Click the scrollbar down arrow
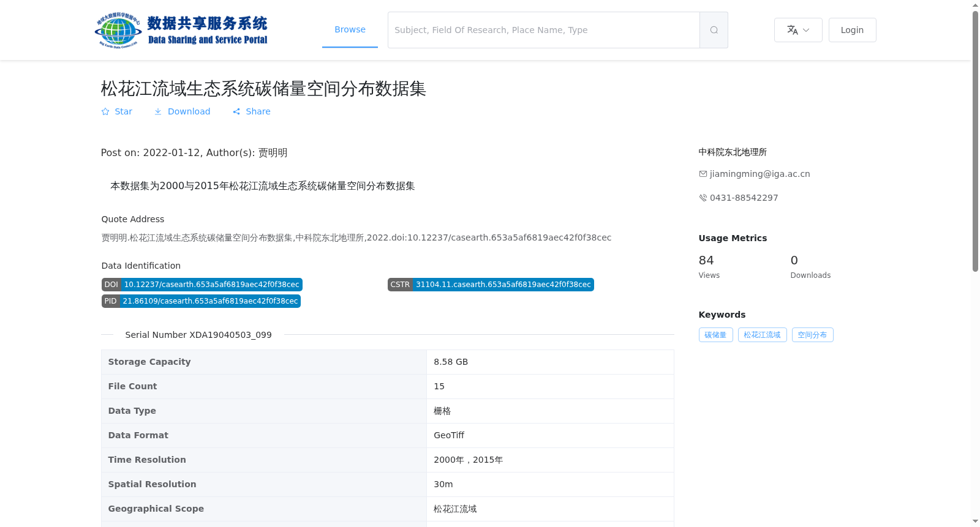This screenshot has height=527, width=980. (975, 521)
